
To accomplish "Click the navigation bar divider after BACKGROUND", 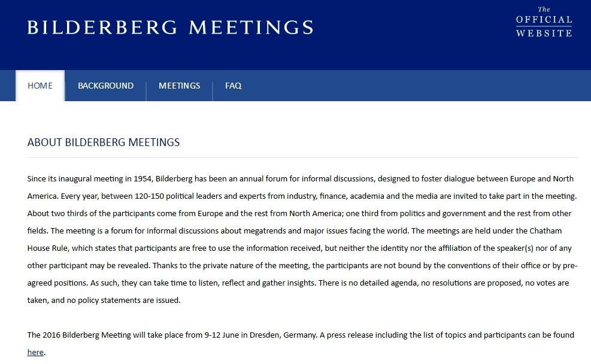I will click(146, 86).
